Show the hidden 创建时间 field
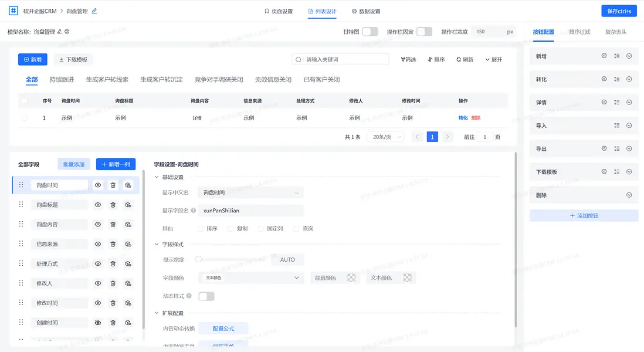This screenshot has height=352, width=644. (98, 323)
